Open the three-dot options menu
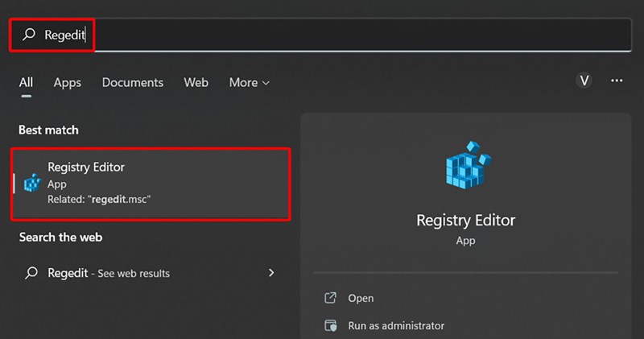 [x=617, y=81]
